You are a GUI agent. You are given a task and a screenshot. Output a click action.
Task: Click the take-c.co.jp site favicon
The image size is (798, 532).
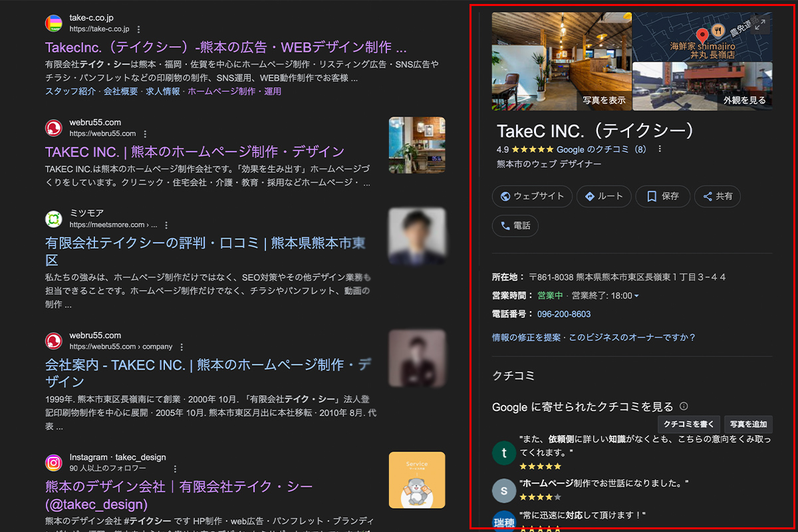tap(54, 23)
